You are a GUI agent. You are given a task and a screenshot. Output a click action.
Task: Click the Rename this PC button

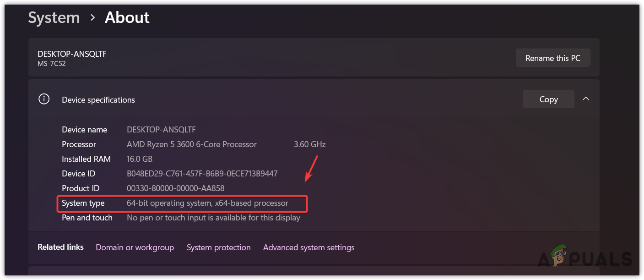click(552, 58)
